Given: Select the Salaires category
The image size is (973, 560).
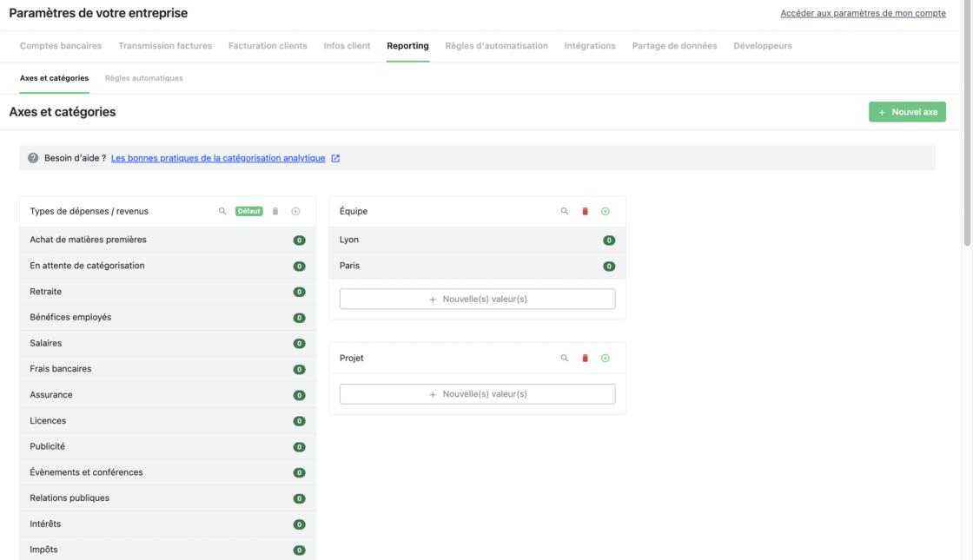Looking at the screenshot, I should pyautogui.click(x=168, y=343).
